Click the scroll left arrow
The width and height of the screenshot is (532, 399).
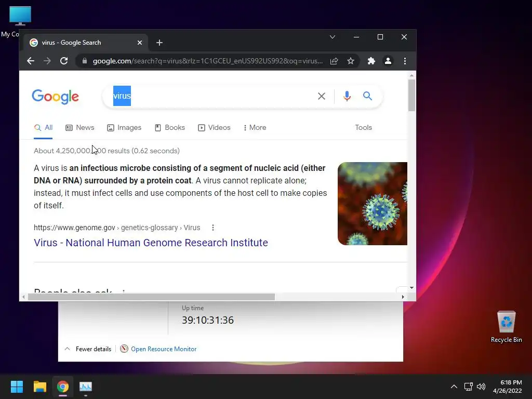pos(23,297)
